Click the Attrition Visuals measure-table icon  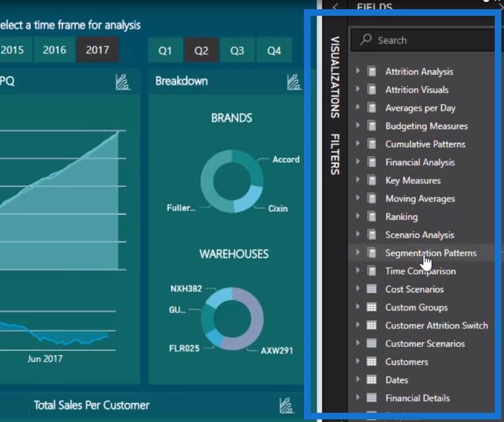click(x=372, y=89)
